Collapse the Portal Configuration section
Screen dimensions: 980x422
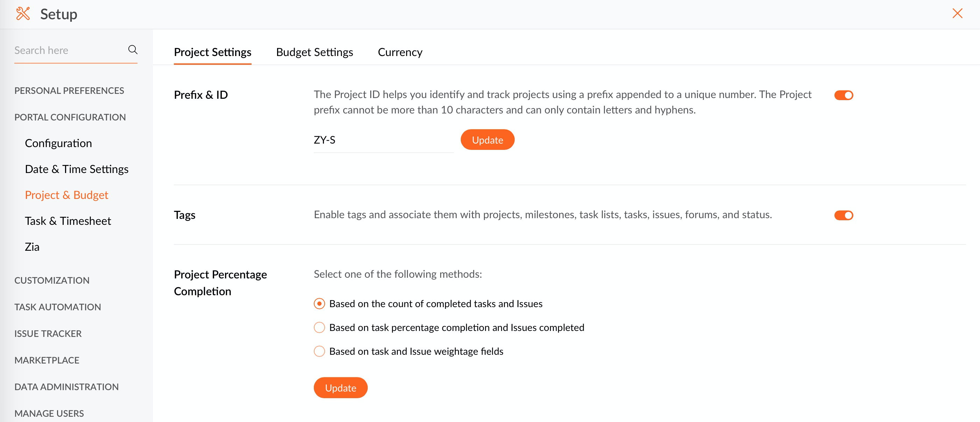[x=70, y=117]
